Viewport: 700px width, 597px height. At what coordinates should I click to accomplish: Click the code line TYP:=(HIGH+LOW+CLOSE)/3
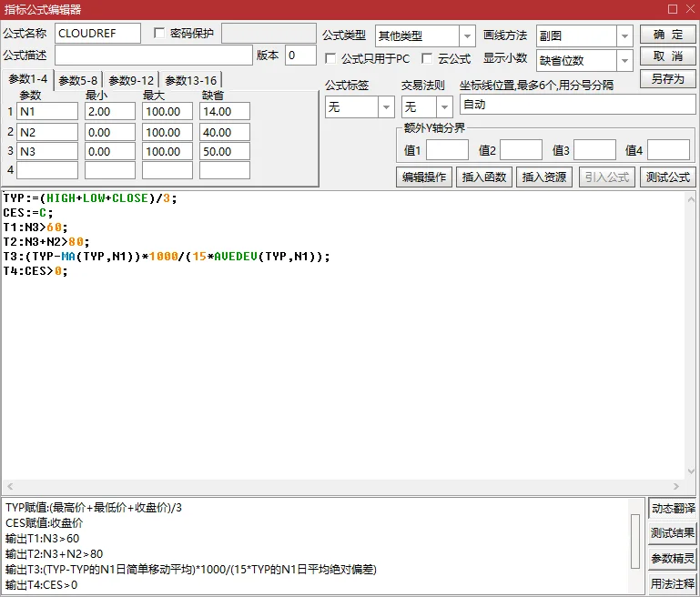click(x=90, y=198)
